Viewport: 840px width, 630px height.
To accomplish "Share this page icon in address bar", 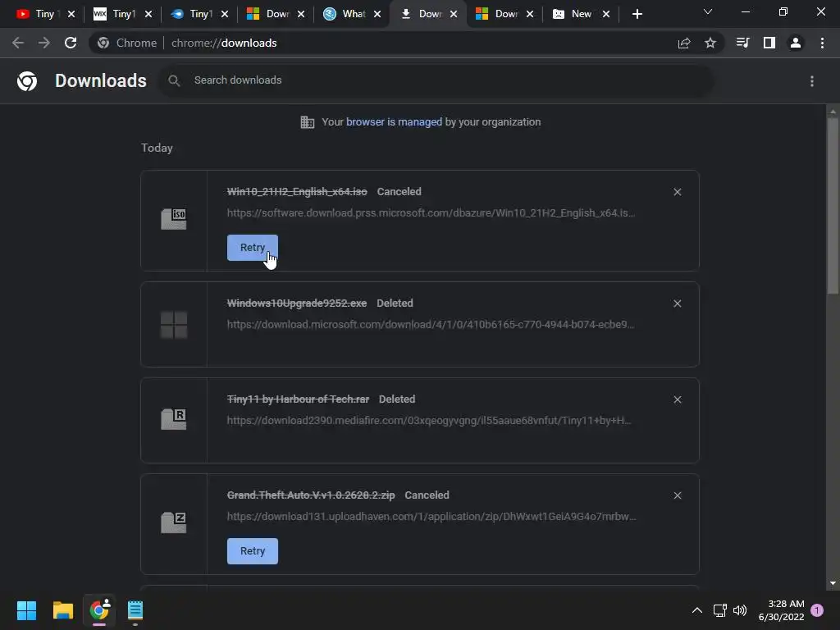I will [683, 43].
